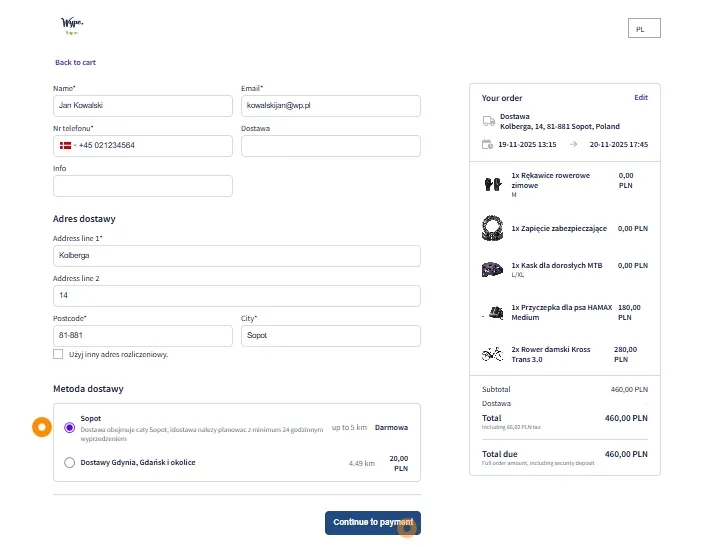Image resolution: width=708 pixels, height=547 pixels.
Task: Open the phone country flag selector
Action: coord(66,146)
